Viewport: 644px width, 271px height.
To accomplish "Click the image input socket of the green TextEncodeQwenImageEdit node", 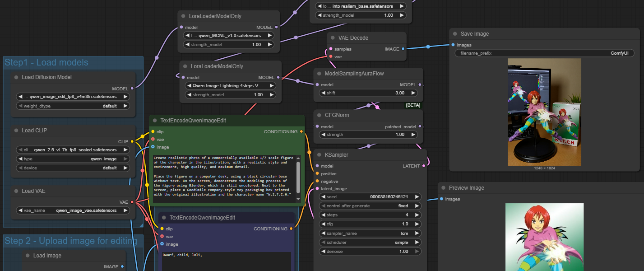I will [x=153, y=147].
